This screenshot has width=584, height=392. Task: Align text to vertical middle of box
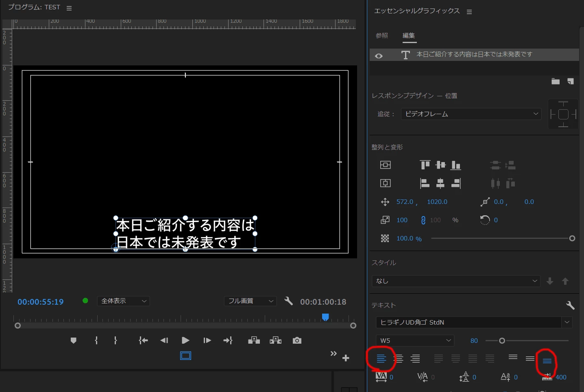pyautogui.click(x=530, y=359)
